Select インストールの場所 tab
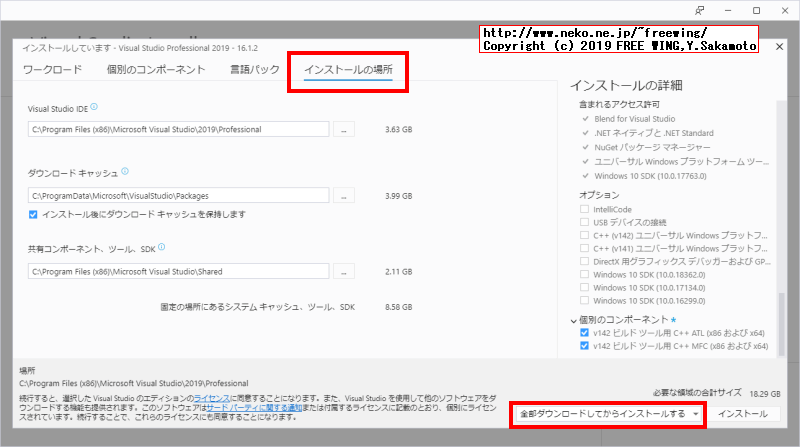Viewport: 800px width, 447px height. pyautogui.click(x=348, y=70)
